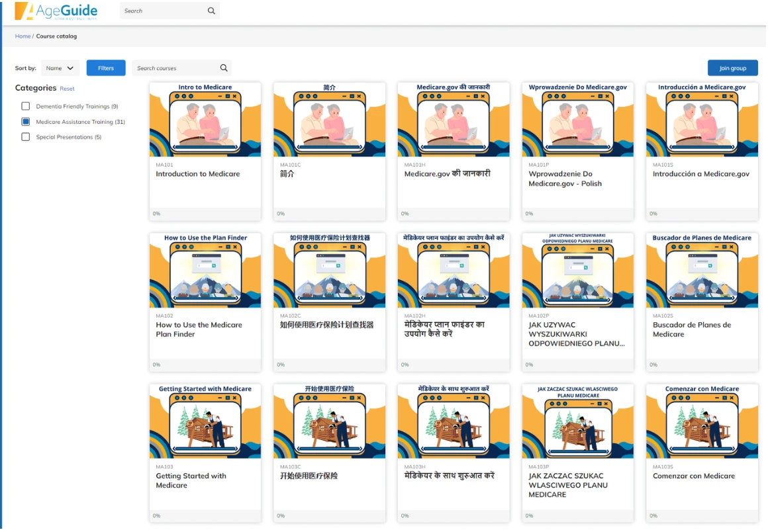The image size is (776, 532).
Task: Open the Sort by Name dropdown
Action: coord(60,67)
